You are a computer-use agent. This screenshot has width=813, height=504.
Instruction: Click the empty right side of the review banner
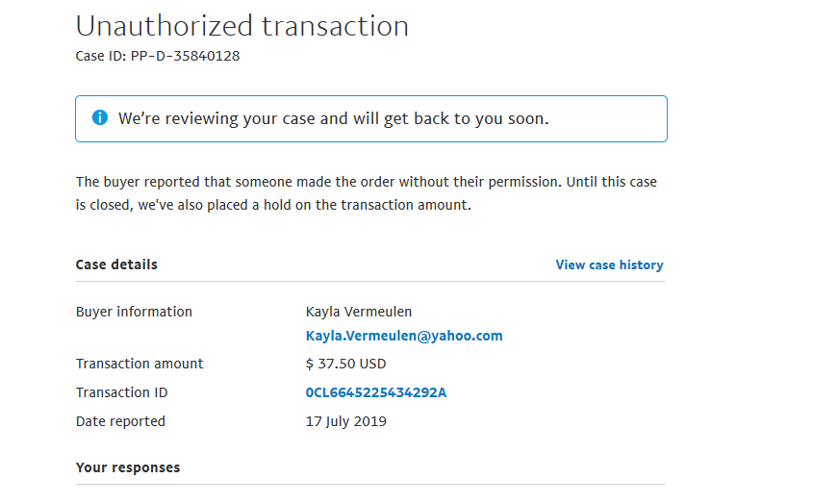[616, 119]
